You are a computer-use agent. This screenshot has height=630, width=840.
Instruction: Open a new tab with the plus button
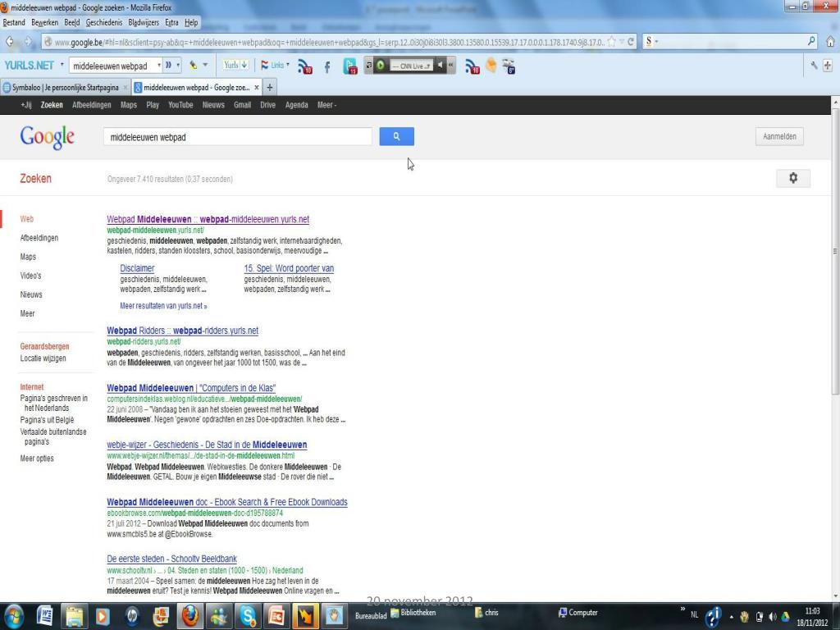[270, 87]
